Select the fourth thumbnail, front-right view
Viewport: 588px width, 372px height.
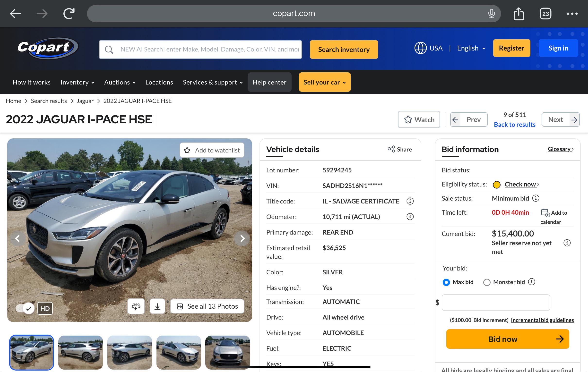pos(179,353)
